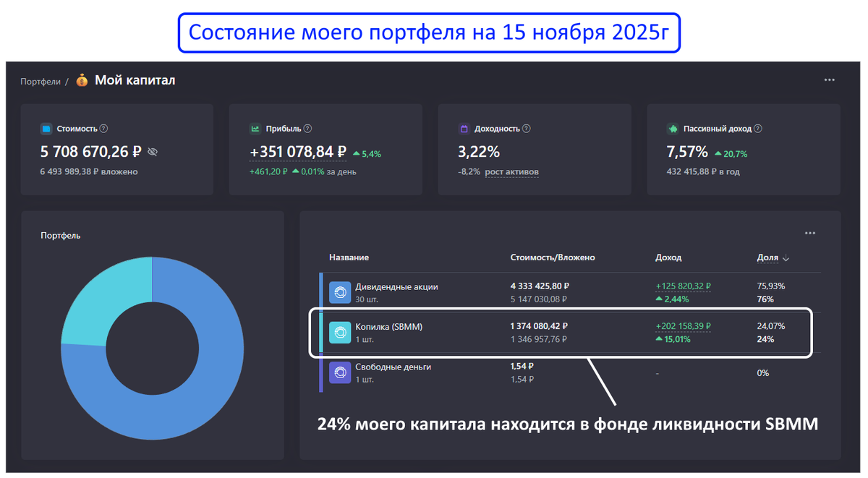Open the help tooltip next to Стоимость
Viewport: 868px width, 478px height.
[x=103, y=128]
